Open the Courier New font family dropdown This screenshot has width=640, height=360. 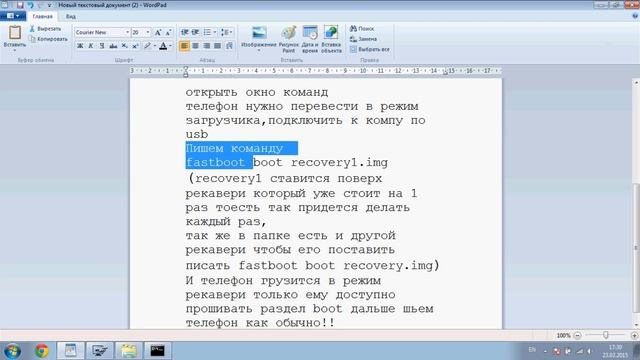(x=127, y=32)
